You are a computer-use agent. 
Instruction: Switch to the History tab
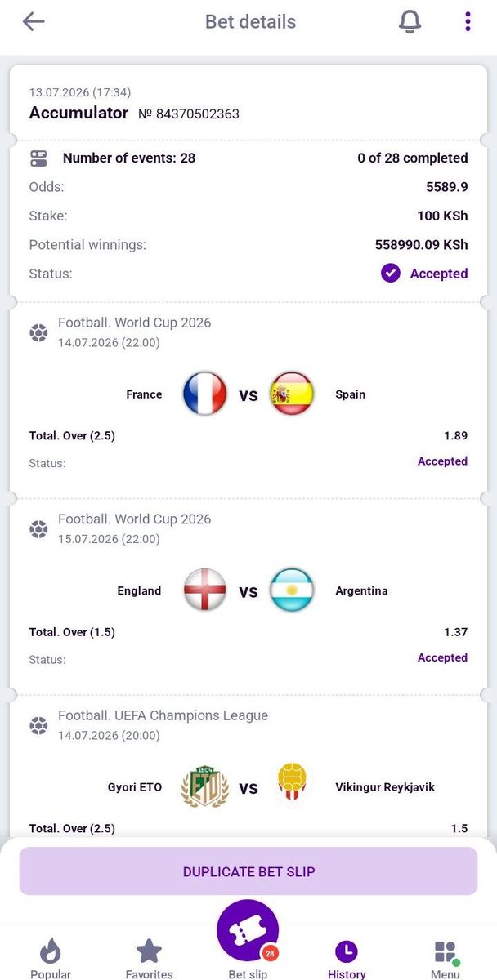pyautogui.click(x=347, y=957)
